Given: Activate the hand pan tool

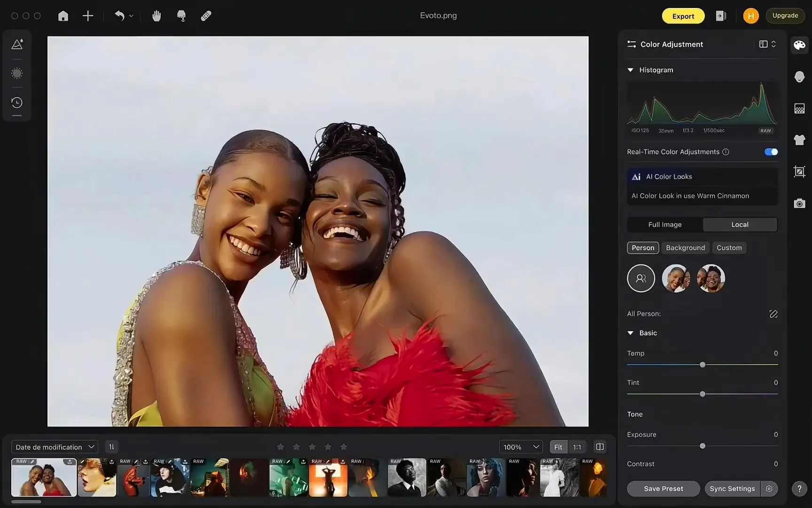Looking at the screenshot, I should (x=156, y=16).
